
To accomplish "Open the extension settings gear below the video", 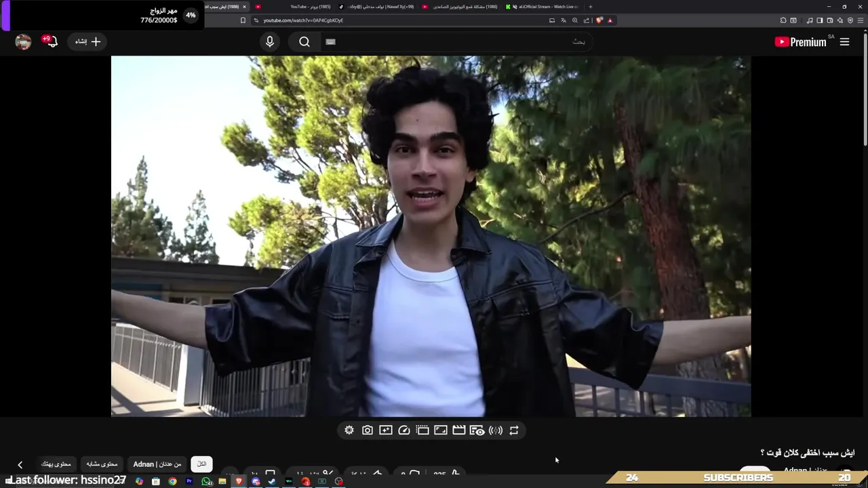I will pos(349,430).
